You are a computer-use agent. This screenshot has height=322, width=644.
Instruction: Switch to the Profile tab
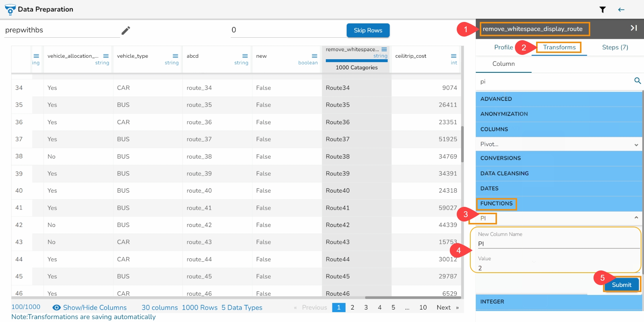tap(503, 47)
